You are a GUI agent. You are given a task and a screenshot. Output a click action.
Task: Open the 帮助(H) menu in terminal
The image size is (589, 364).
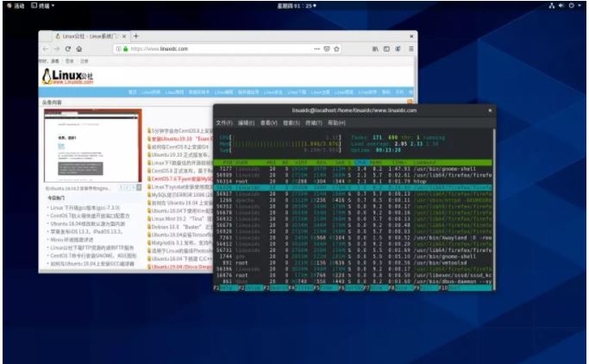tap(340, 122)
